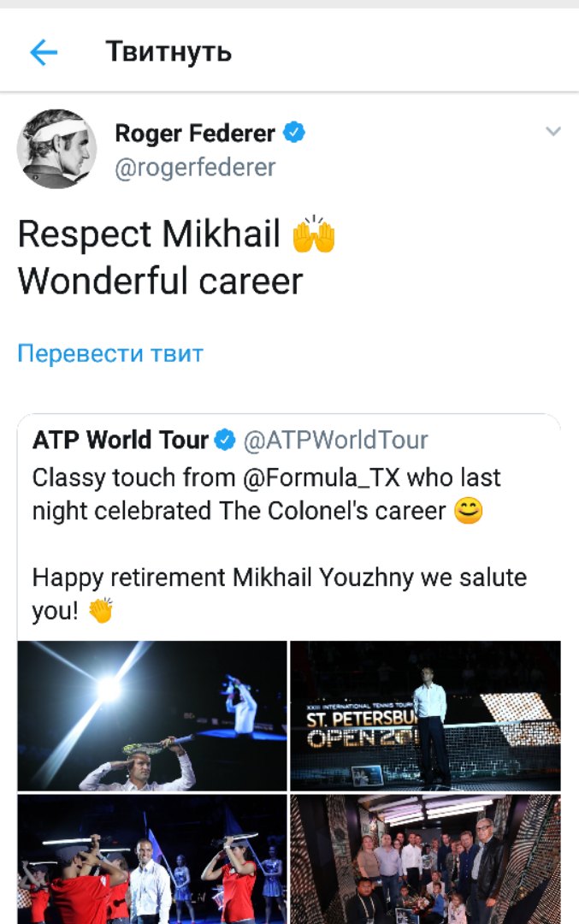The width and height of the screenshot is (579, 924).
Task: Go to the @rogerfederer handle
Action: point(195,167)
